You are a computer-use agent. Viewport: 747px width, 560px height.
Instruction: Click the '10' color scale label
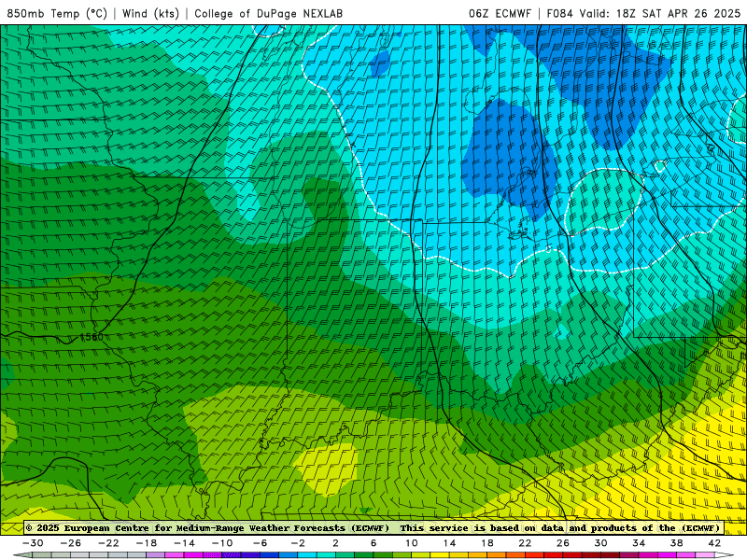(412, 543)
